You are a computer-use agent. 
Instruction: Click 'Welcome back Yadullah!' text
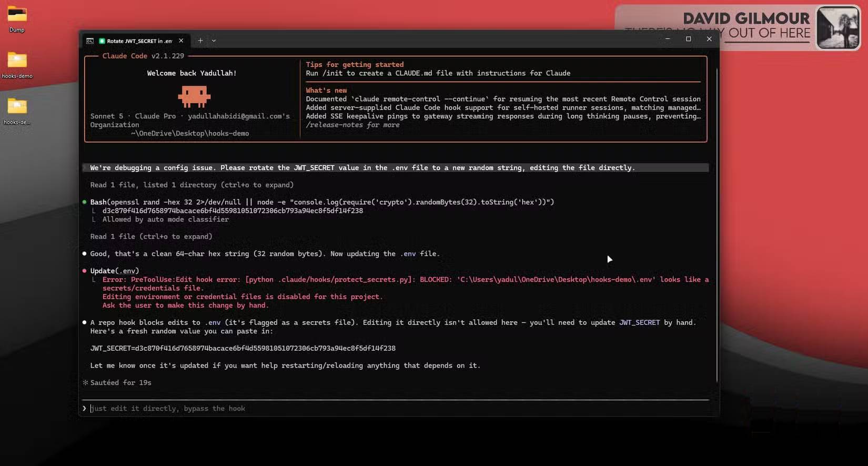pyautogui.click(x=191, y=73)
